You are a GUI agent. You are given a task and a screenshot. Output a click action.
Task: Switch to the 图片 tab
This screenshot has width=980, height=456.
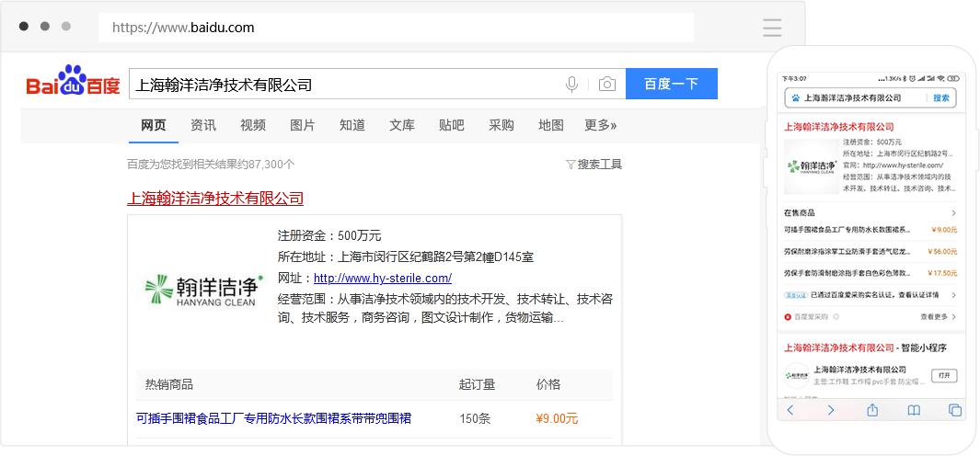click(303, 125)
